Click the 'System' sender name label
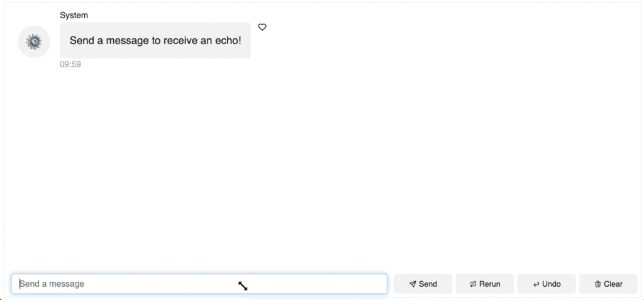 (74, 15)
